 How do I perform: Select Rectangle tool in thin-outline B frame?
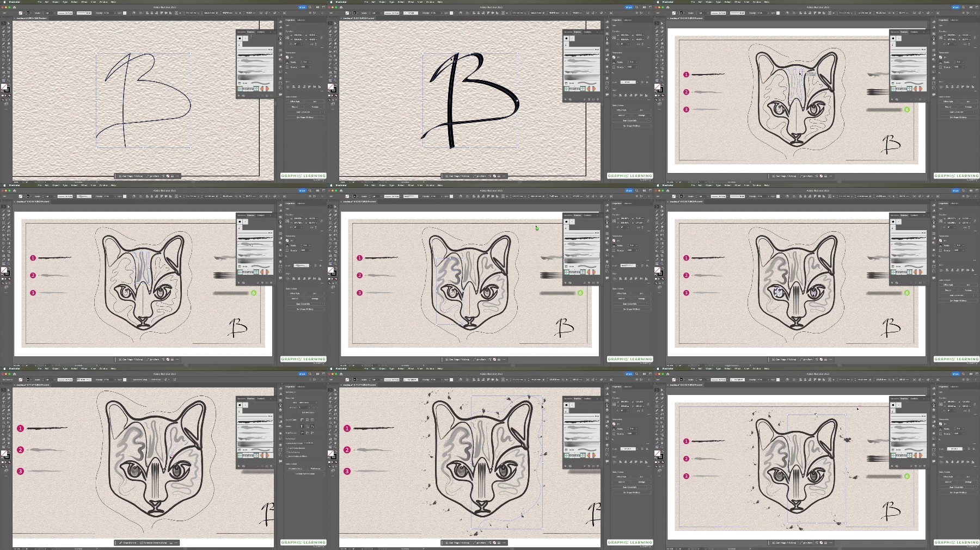(3, 40)
